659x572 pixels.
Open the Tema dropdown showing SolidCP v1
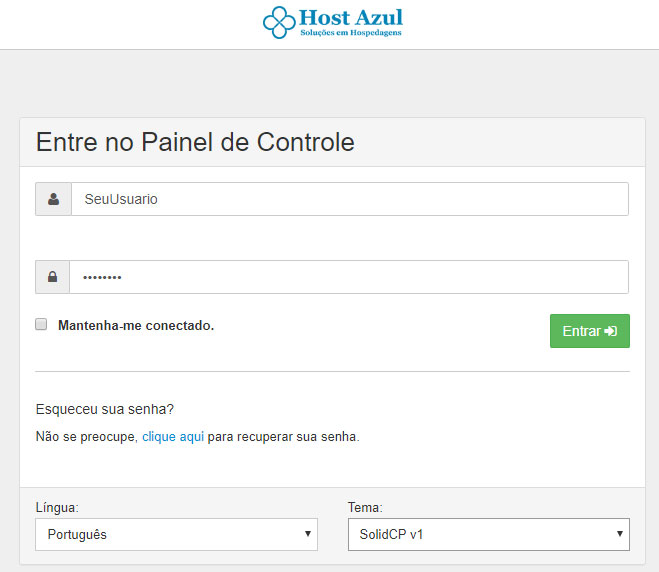pos(489,534)
